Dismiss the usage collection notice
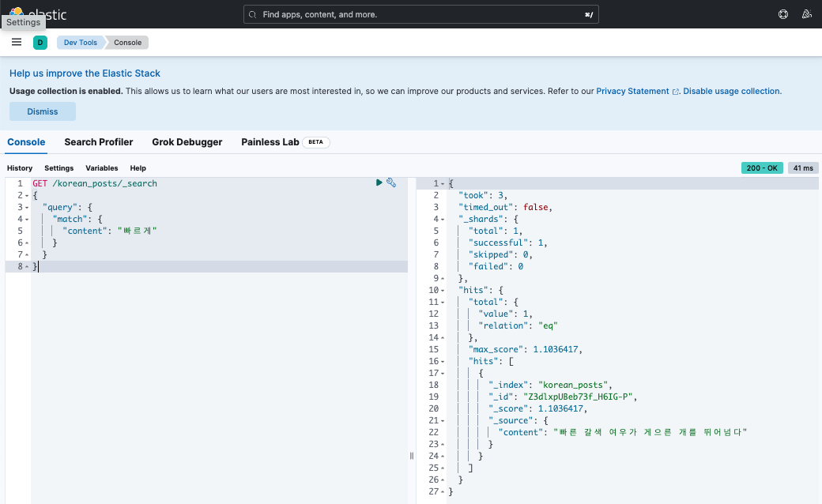The image size is (822, 504). coord(43,111)
